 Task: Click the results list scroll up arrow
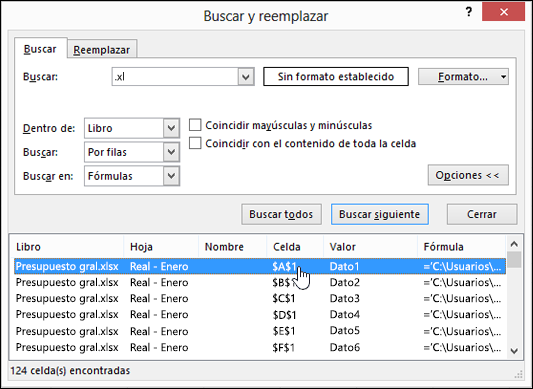tap(514, 244)
